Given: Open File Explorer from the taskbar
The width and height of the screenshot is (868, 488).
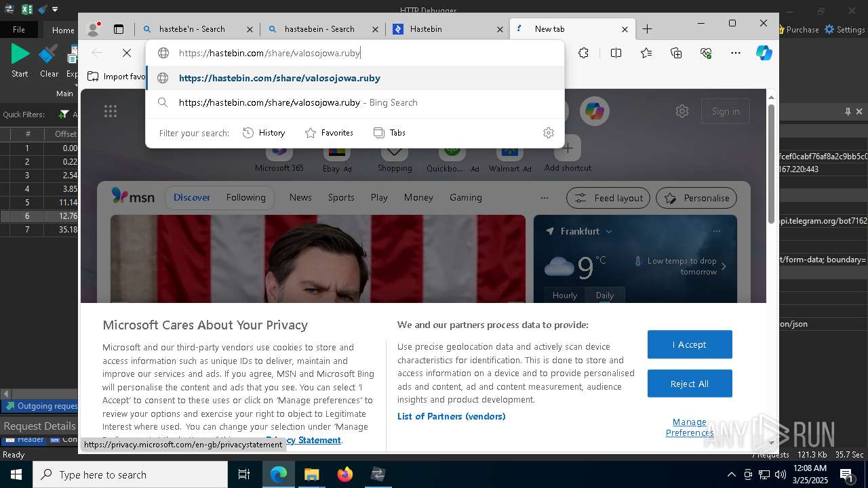Looking at the screenshot, I should [x=311, y=474].
